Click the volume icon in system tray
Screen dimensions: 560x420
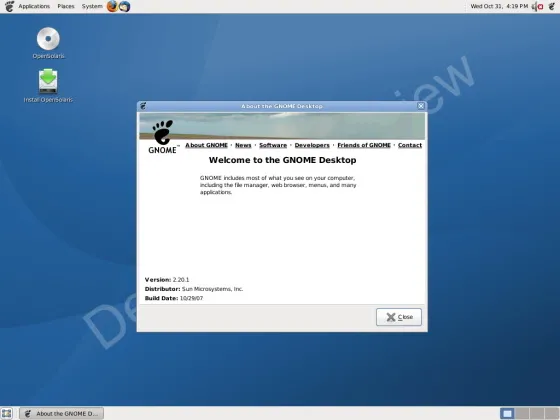coord(534,6)
